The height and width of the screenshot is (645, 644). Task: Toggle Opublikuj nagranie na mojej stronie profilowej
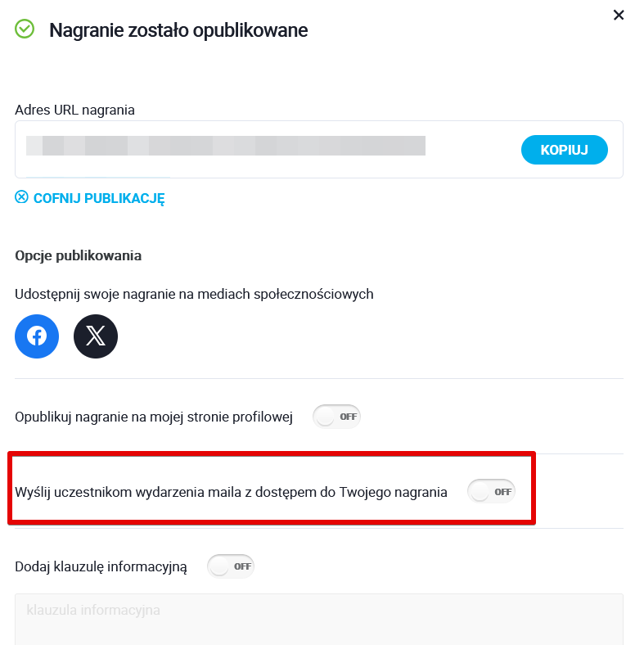(336, 417)
